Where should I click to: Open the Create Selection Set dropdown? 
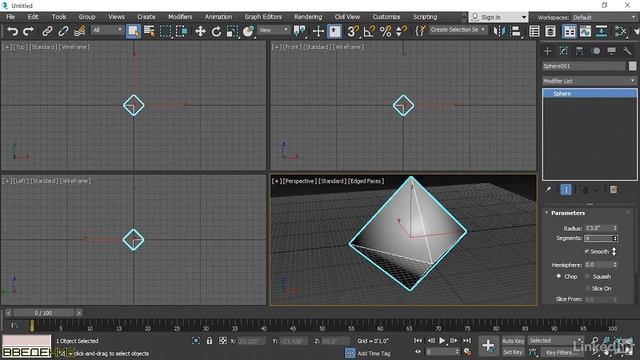[458, 30]
